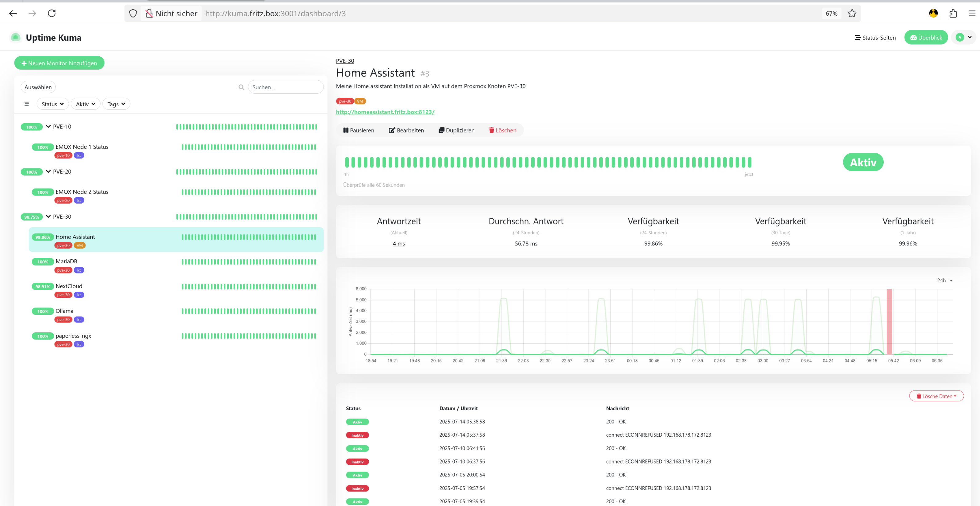The width and height of the screenshot is (980, 506).
Task: Open the homeassistant.fritz.box:8123 link
Action: coord(385,112)
